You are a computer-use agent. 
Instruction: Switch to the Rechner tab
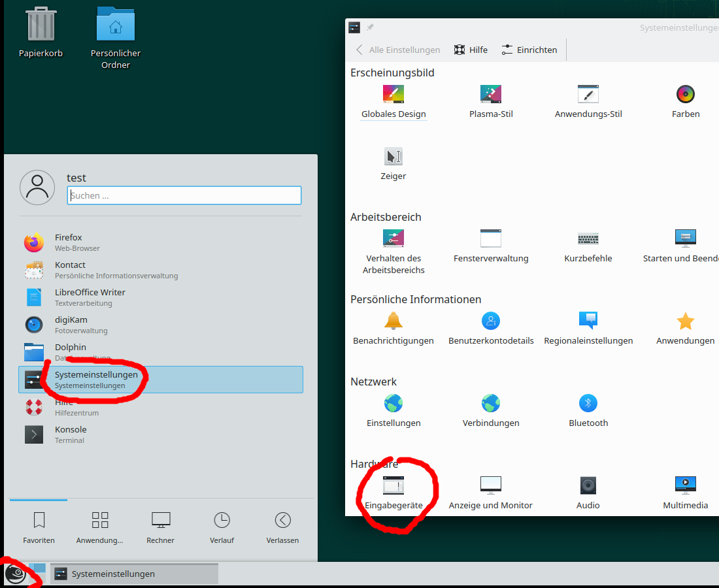[x=161, y=527]
